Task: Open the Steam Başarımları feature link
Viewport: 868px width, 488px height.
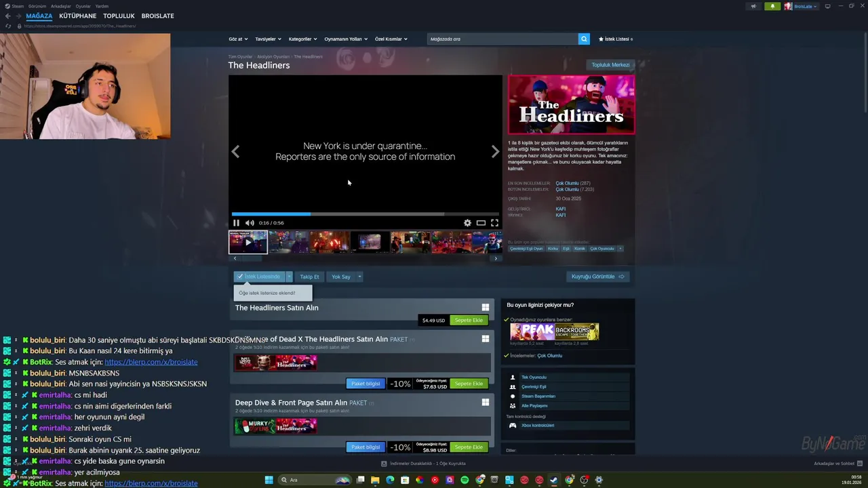Action: [x=538, y=396]
